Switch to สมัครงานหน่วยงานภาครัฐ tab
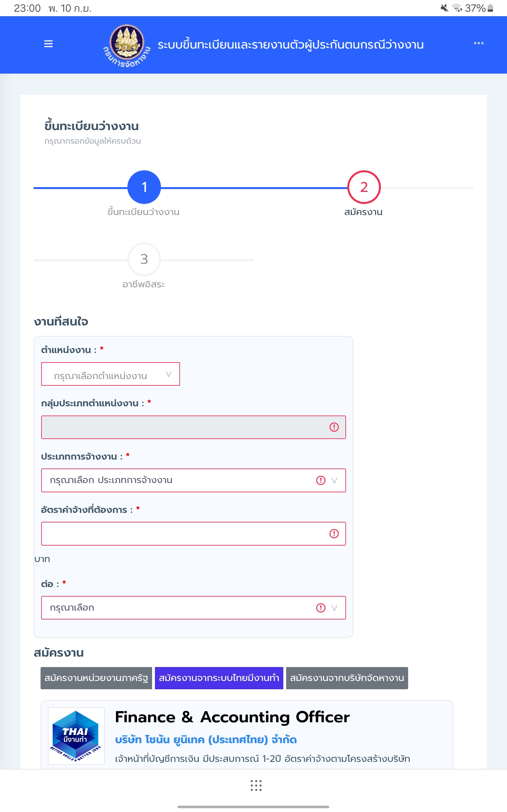The width and height of the screenshot is (507, 812). 96,678
